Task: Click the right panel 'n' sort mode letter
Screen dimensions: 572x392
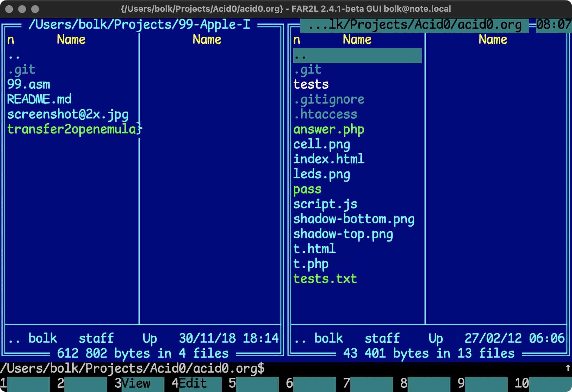Action: (297, 40)
